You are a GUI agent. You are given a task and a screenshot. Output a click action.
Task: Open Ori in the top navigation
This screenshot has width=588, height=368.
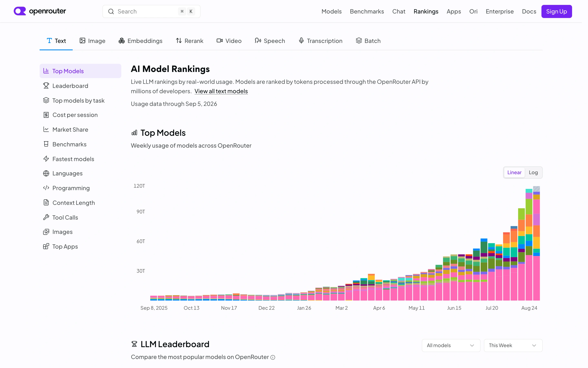[x=473, y=11]
